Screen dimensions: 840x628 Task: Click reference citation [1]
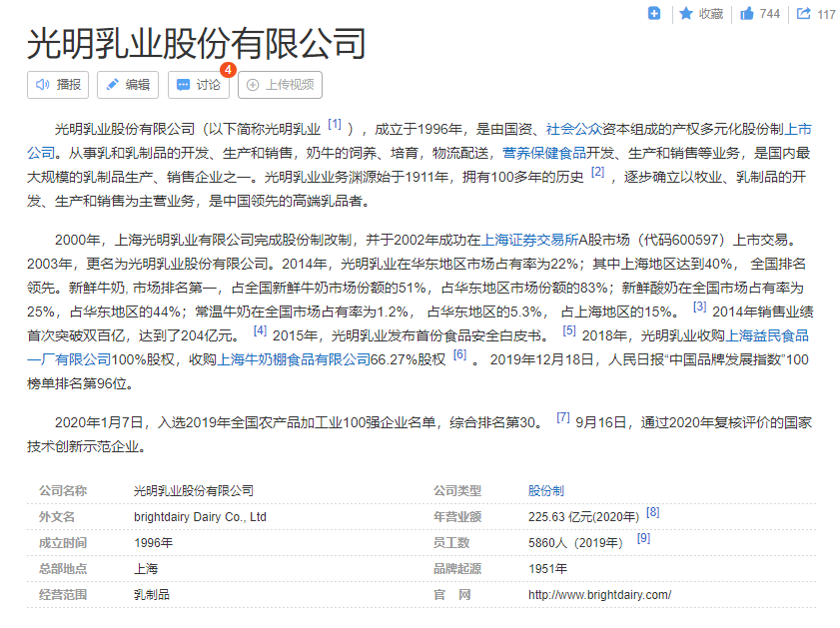coord(335,124)
